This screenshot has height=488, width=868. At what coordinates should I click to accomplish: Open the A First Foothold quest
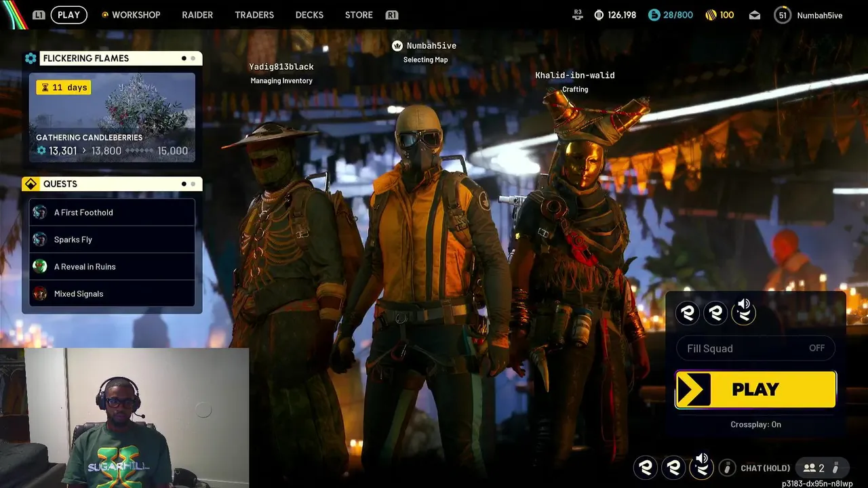tap(112, 212)
